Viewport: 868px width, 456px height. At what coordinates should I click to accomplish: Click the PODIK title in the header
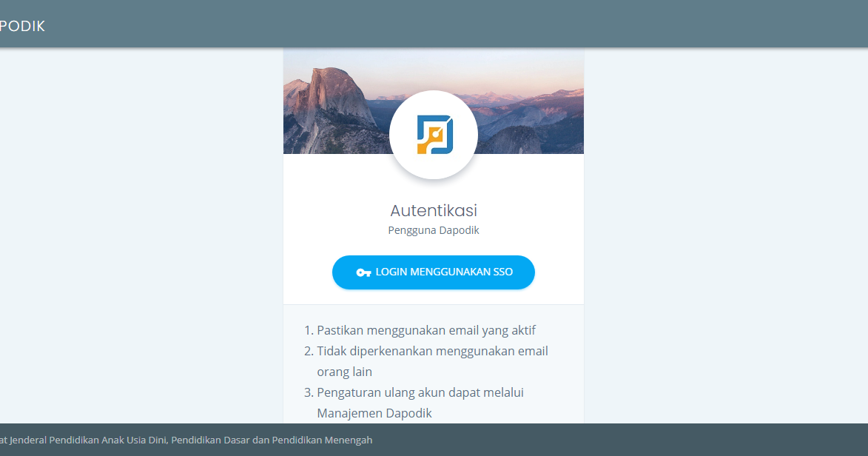(22, 25)
